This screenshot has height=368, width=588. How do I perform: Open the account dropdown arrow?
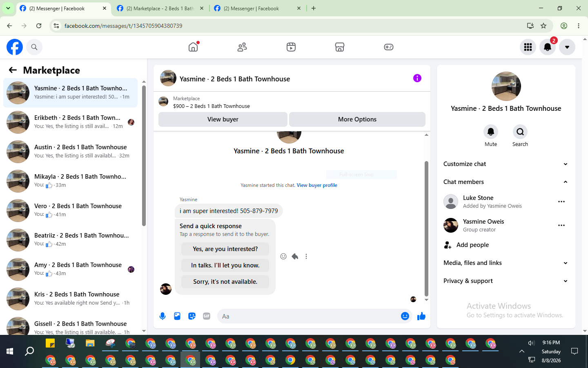coord(567,47)
